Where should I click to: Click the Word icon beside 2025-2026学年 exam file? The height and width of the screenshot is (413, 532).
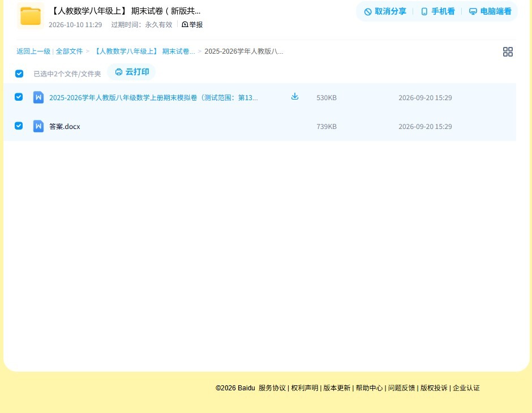pos(38,97)
